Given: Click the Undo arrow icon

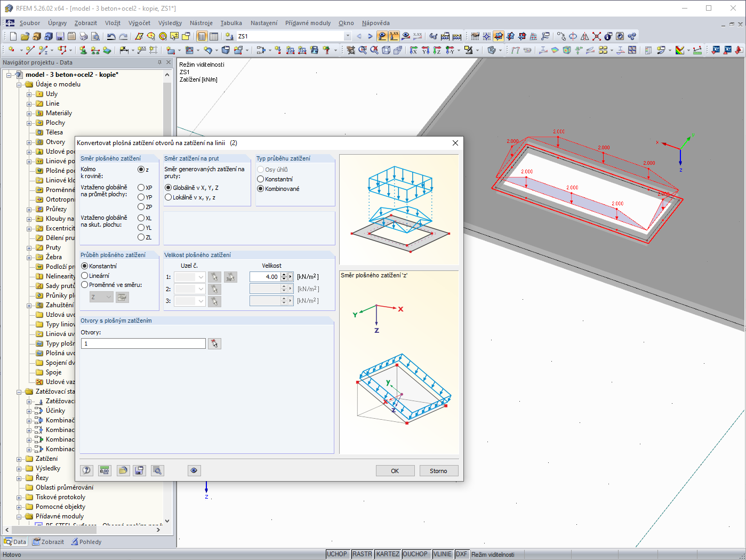Looking at the screenshot, I should 111,36.
